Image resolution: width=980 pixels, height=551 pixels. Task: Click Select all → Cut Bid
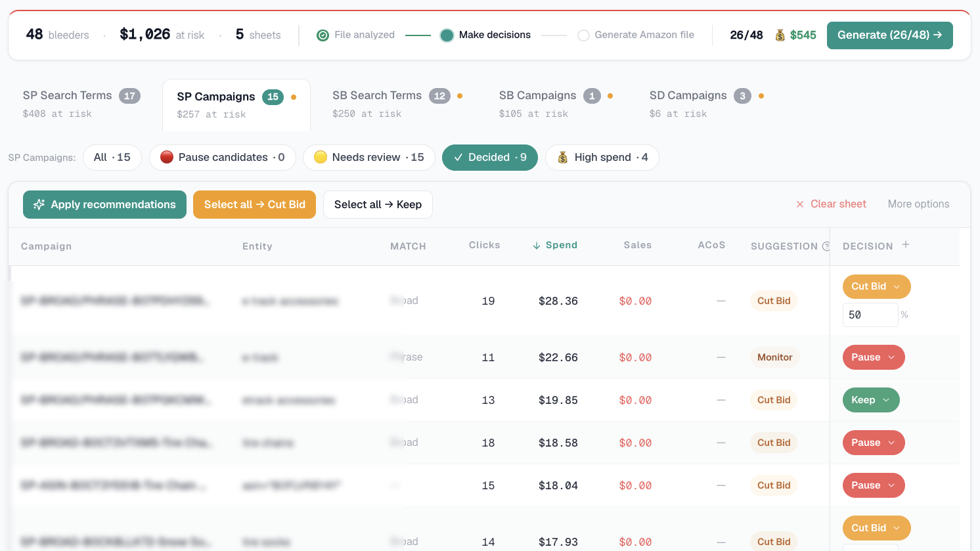point(254,205)
